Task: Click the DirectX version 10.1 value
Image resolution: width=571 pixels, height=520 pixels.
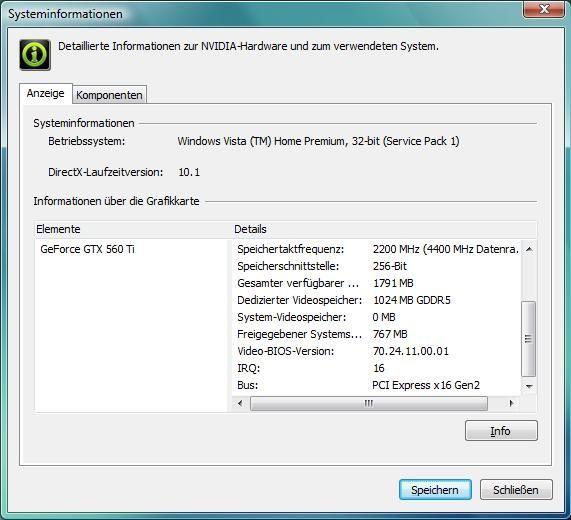Action: pos(189,172)
